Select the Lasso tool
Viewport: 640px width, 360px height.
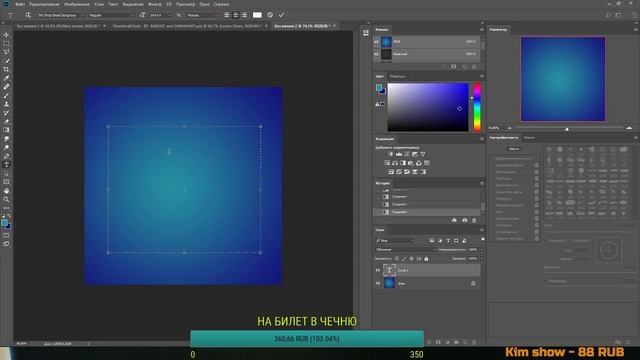6,52
